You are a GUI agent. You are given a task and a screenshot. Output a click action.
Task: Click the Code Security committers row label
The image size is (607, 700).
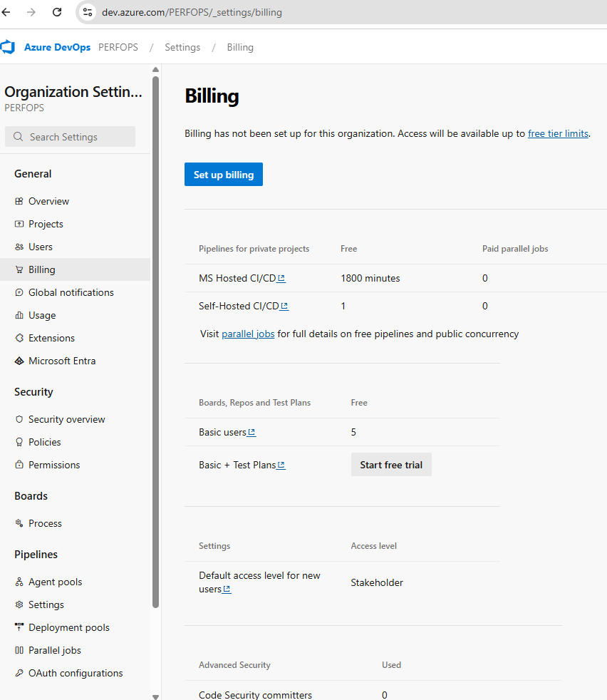pyautogui.click(x=255, y=694)
